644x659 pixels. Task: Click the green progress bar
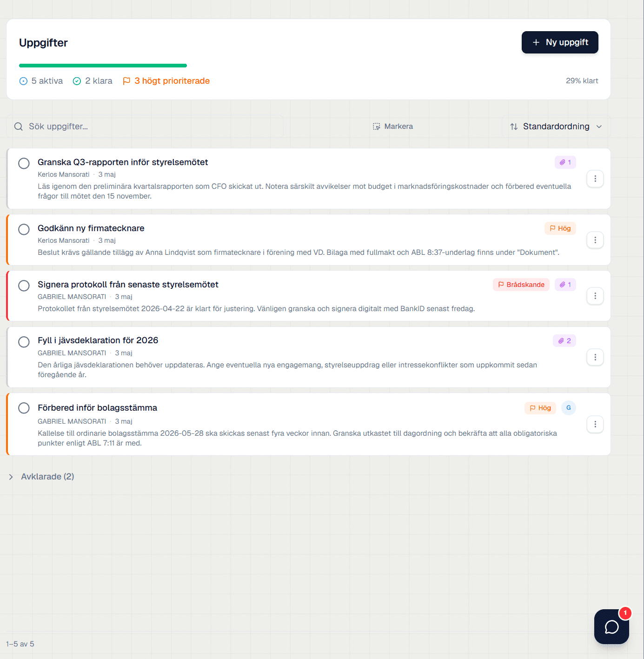103,66
